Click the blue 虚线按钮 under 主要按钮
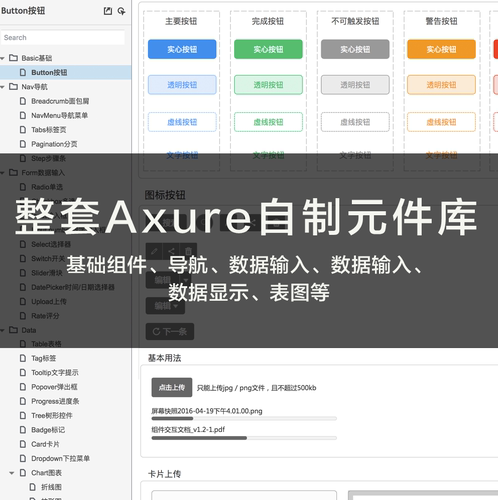498x500 pixels. pos(182,122)
